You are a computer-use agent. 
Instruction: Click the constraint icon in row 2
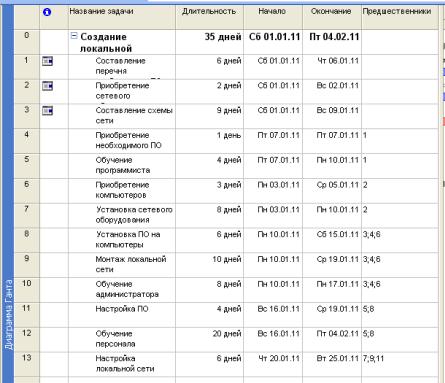[x=47, y=86]
